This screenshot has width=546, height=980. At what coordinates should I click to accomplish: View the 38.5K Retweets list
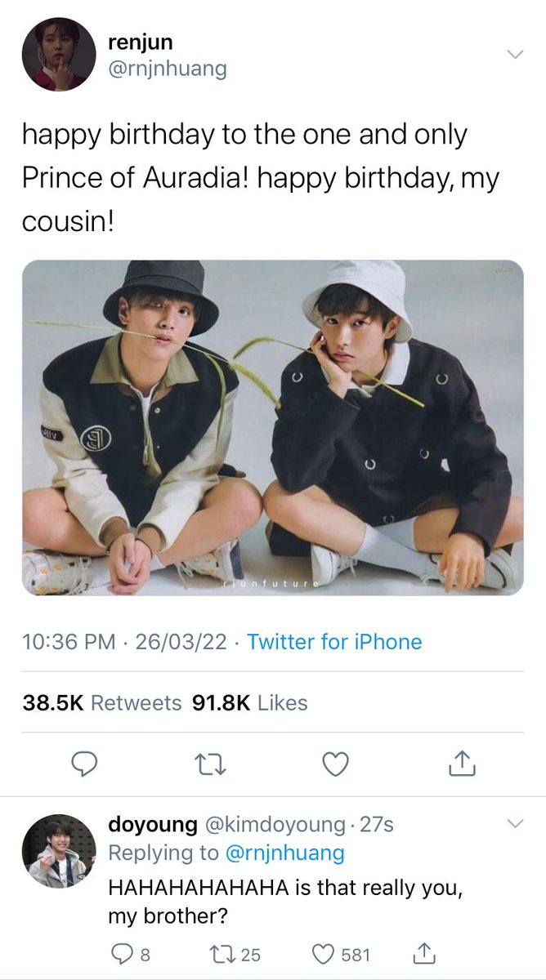pos(102,702)
